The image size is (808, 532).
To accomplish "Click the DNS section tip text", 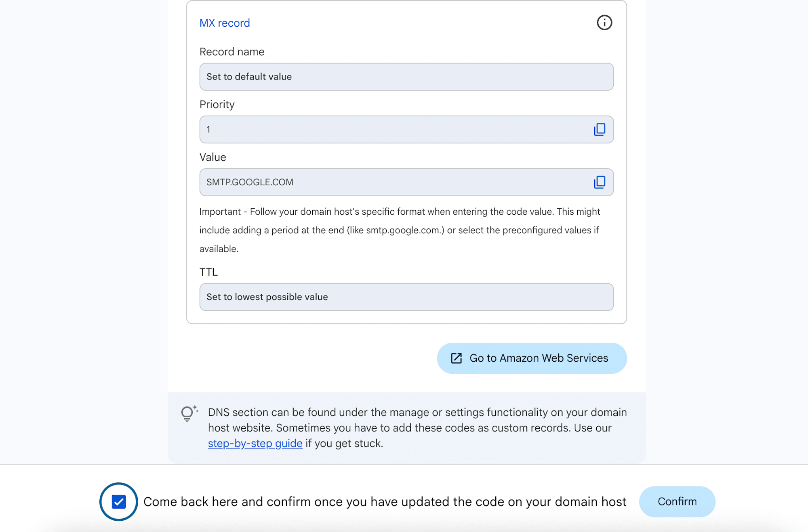I will [x=417, y=420].
